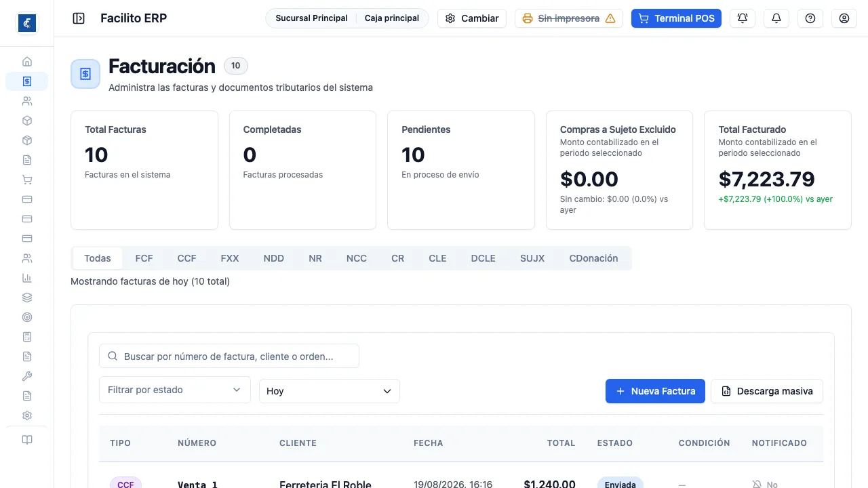Open the plain bell notifications icon
The height and width of the screenshot is (488, 868).
(776, 18)
